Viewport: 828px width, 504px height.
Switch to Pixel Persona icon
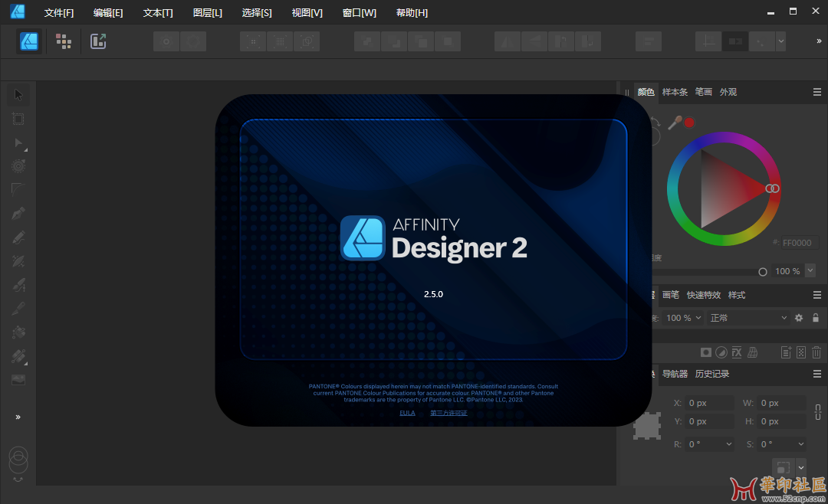(64, 41)
